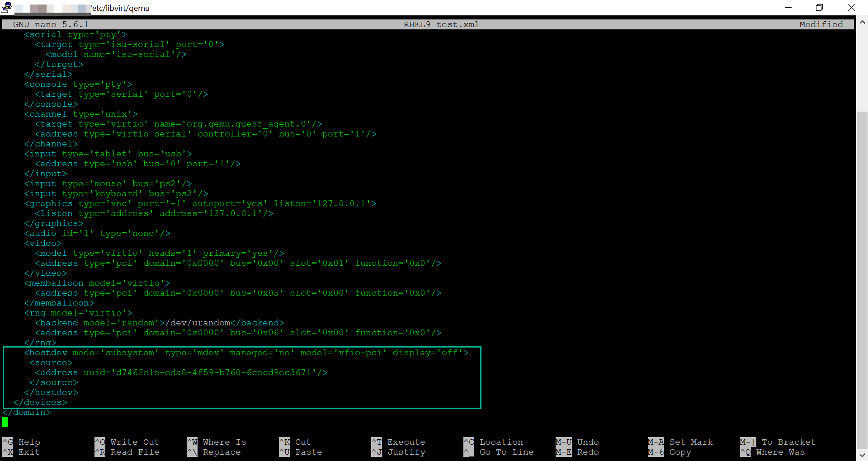Click the /etc/libvirt/qemu title text
868x461 pixels.
point(120,8)
